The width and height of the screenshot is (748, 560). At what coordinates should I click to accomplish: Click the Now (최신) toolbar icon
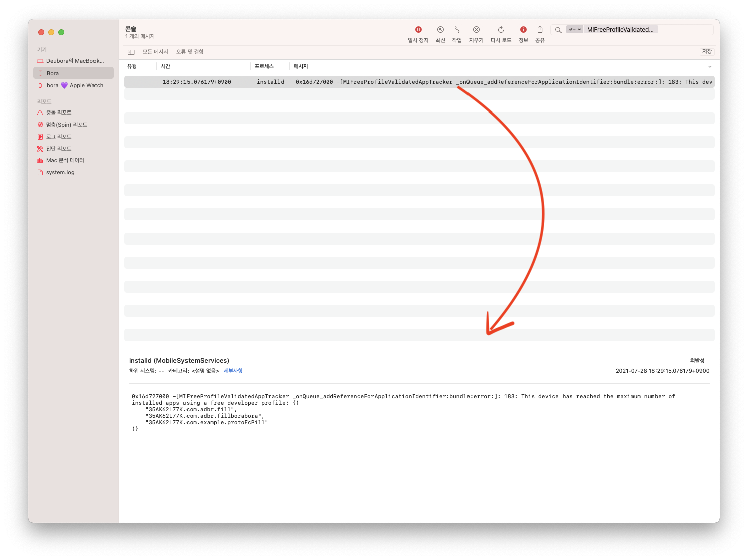point(440,30)
